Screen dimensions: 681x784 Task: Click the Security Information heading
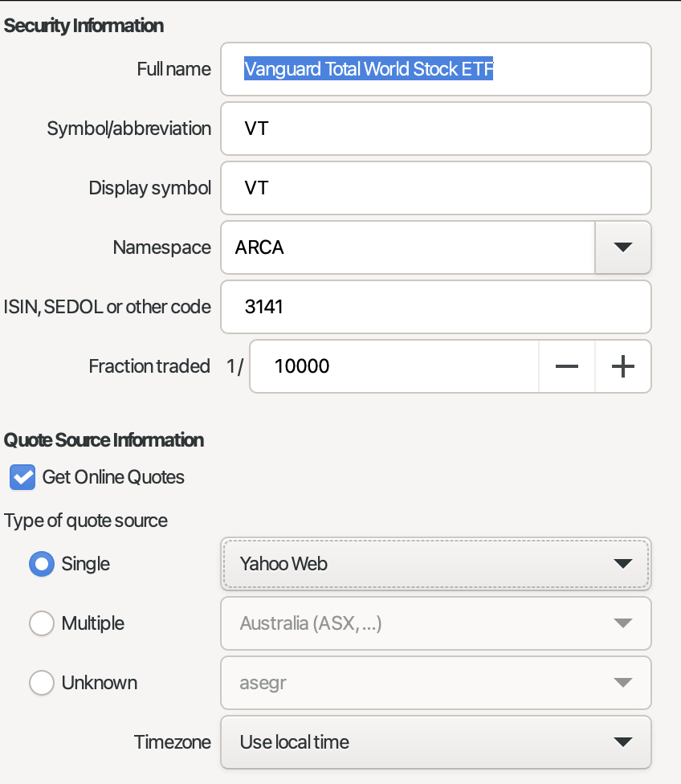84,26
